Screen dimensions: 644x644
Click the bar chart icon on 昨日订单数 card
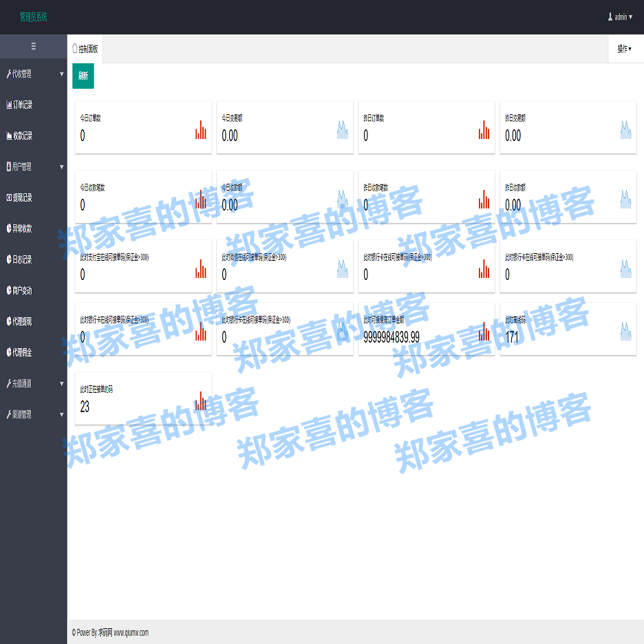click(x=484, y=130)
